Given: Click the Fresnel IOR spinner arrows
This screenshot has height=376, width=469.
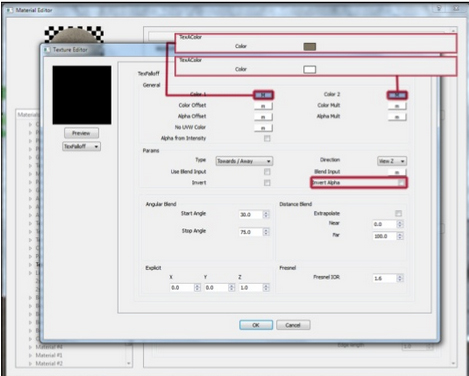Looking at the screenshot, I should (x=400, y=278).
